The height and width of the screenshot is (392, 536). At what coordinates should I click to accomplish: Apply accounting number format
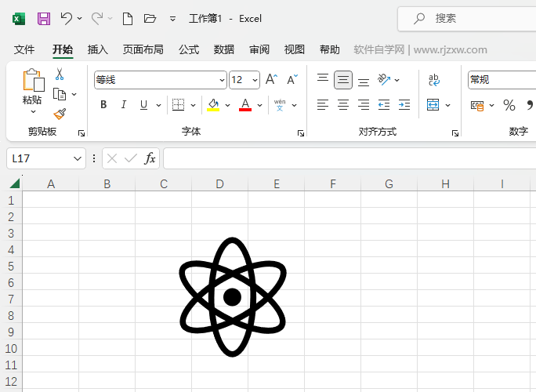coord(477,105)
